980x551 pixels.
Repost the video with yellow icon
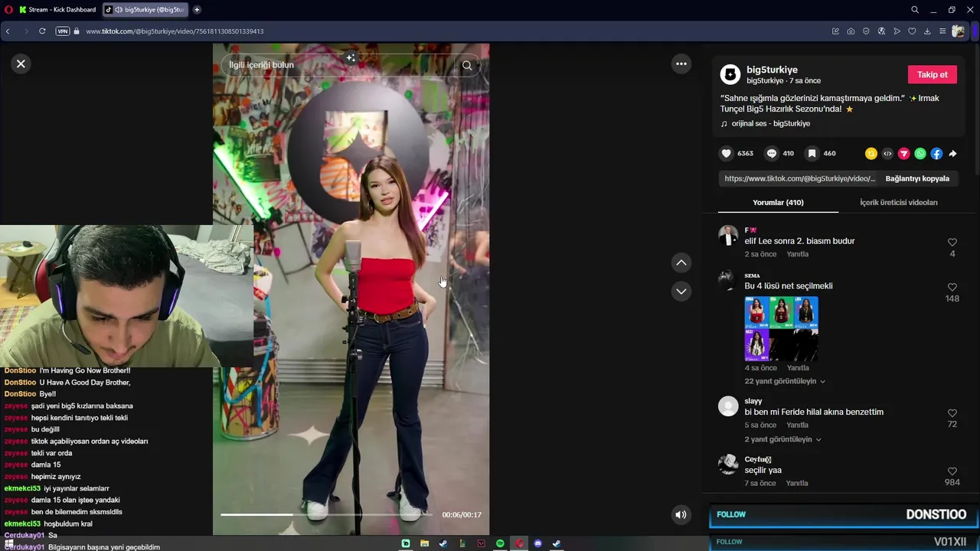tap(871, 154)
